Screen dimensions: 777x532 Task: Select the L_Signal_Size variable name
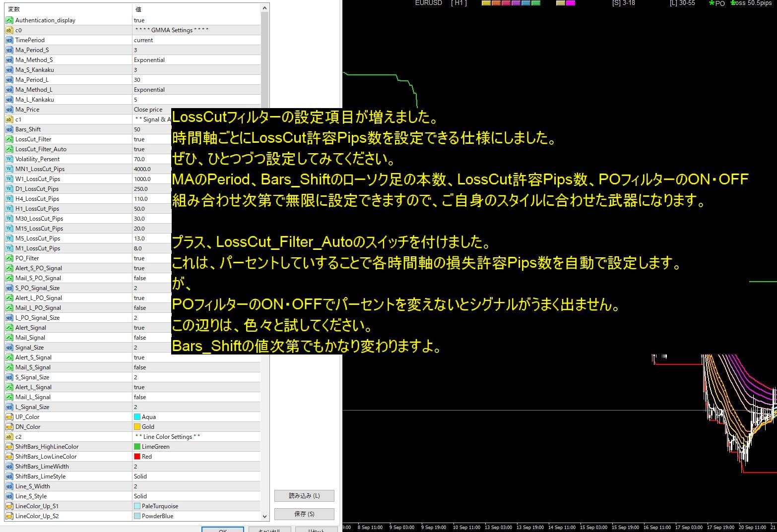[32, 407]
